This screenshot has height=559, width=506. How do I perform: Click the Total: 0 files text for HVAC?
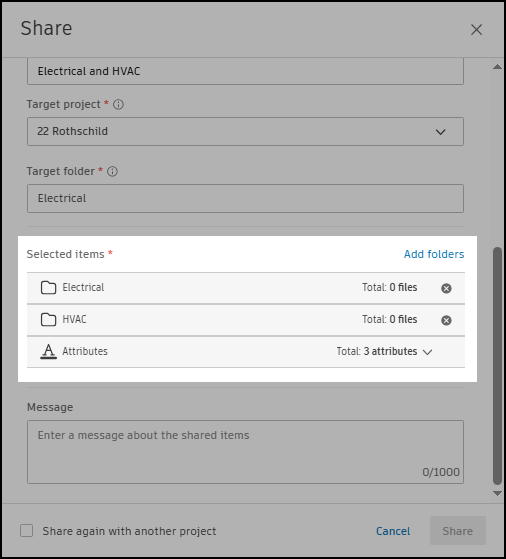tap(389, 319)
